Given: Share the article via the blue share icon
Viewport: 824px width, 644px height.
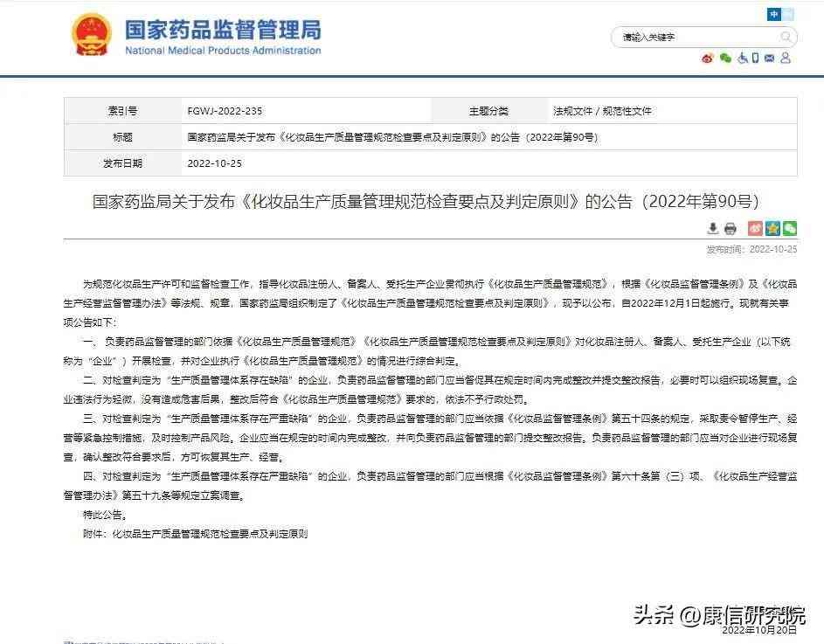Looking at the screenshot, I should pos(772,228).
